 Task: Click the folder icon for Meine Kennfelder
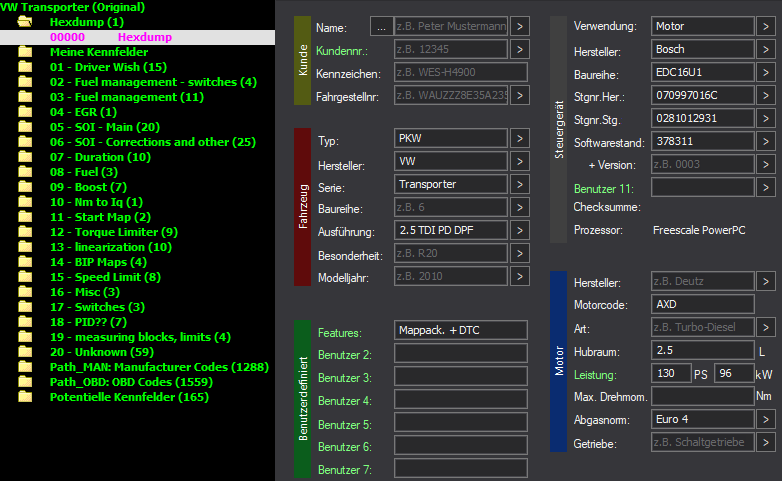(x=25, y=52)
